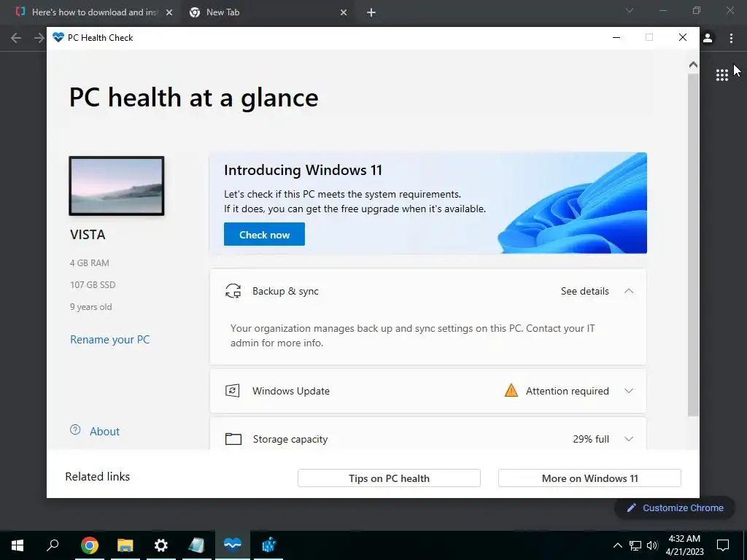Switch to "Here's how to download" tab
Image resolution: width=747 pixels, height=560 pixels.
pyautogui.click(x=94, y=12)
